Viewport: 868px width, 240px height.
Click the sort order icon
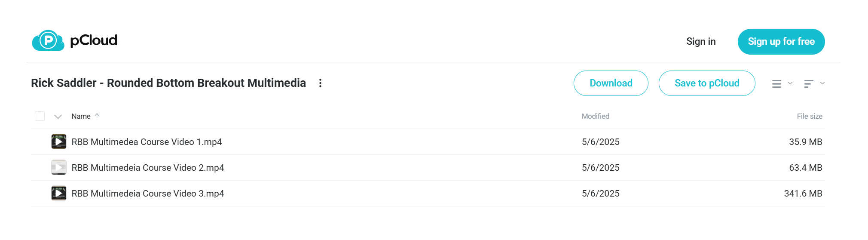(x=809, y=83)
